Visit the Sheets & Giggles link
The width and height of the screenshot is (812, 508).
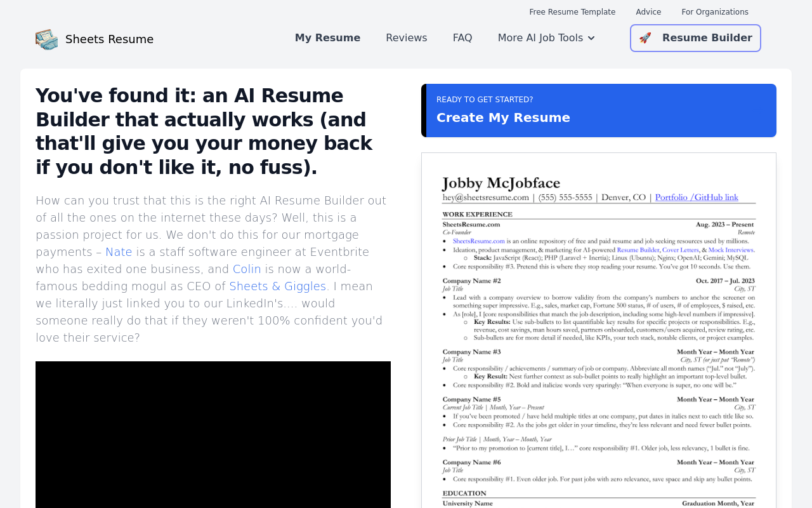coord(278,286)
